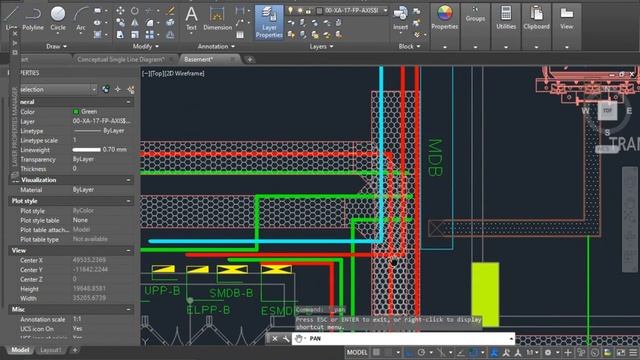640x360 pixels.
Task: Select the Rotate tool in Modify
Action: (135, 11)
